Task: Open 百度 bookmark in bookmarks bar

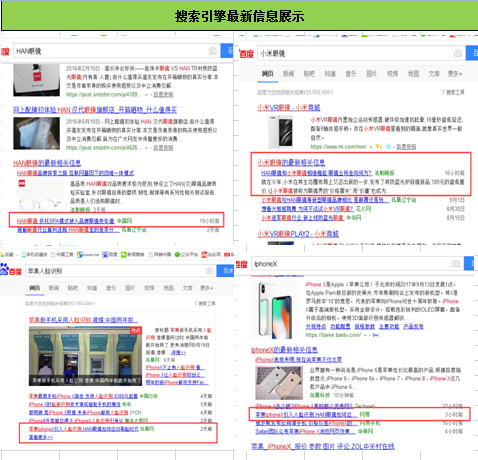Action: pos(110,255)
